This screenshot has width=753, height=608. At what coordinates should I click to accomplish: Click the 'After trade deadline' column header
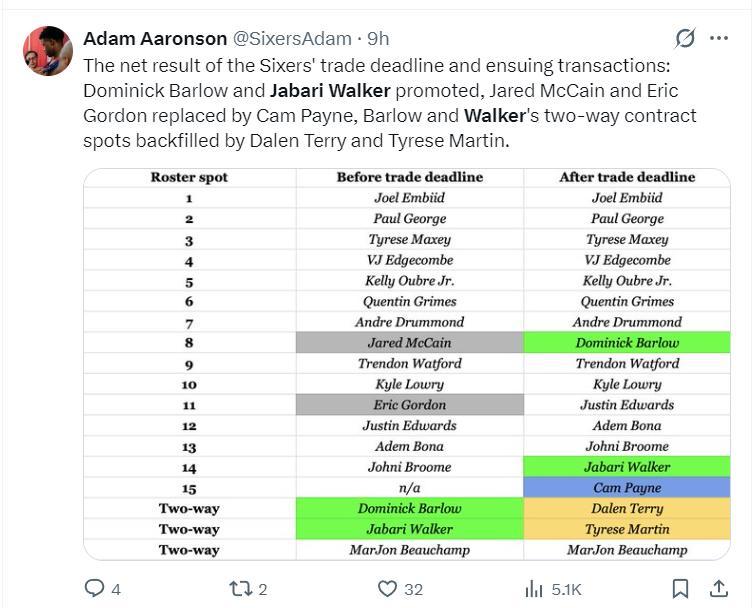point(627,177)
